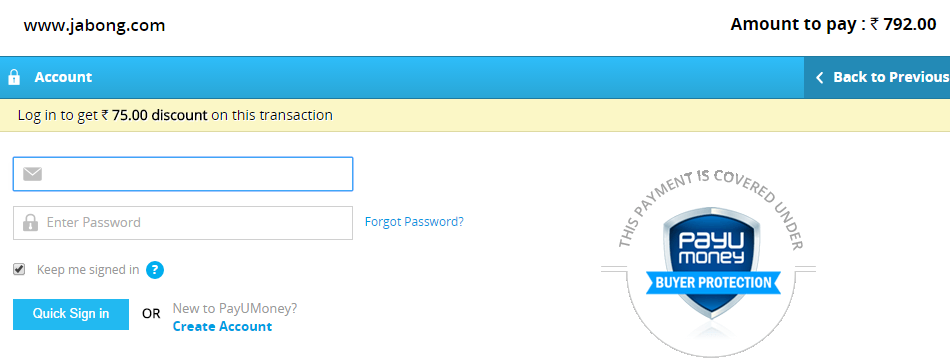Click the New to PayUMoney? text
Viewport: 950px width, 362px height.
coord(234,309)
